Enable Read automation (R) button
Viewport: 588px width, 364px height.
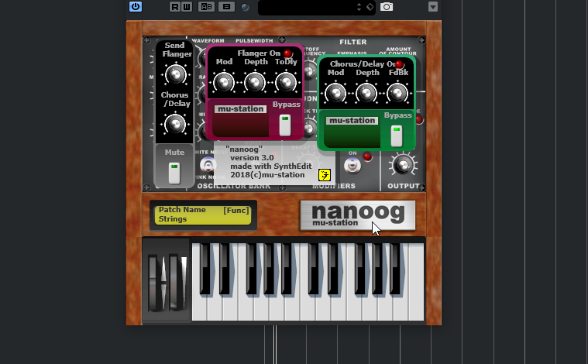tap(175, 7)
